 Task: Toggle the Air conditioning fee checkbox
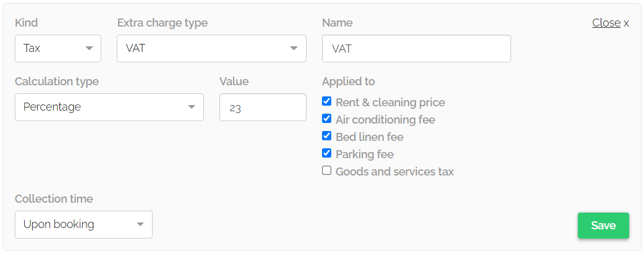click(x=327, y=119)
